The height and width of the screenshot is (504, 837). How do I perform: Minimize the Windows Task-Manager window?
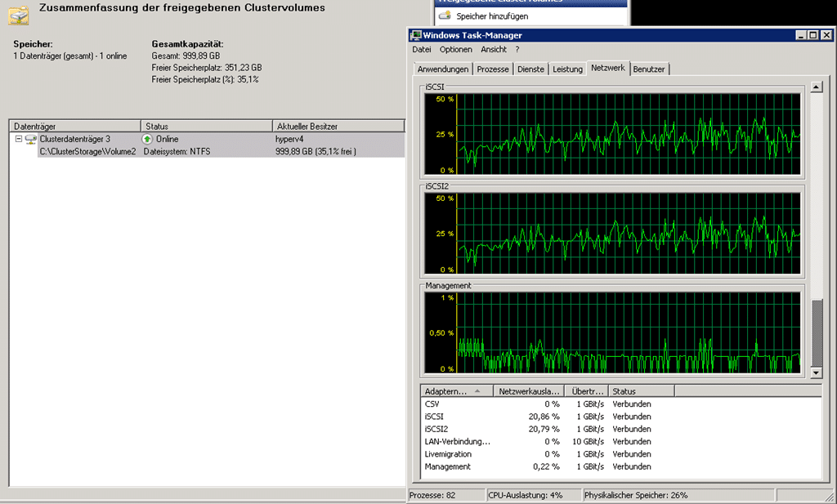coord(801,35)
